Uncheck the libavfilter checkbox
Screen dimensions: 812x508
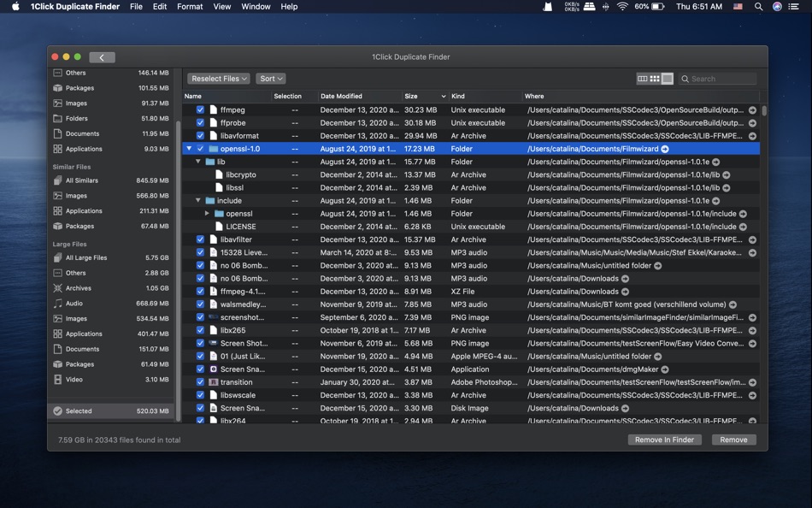pos(200,239)
